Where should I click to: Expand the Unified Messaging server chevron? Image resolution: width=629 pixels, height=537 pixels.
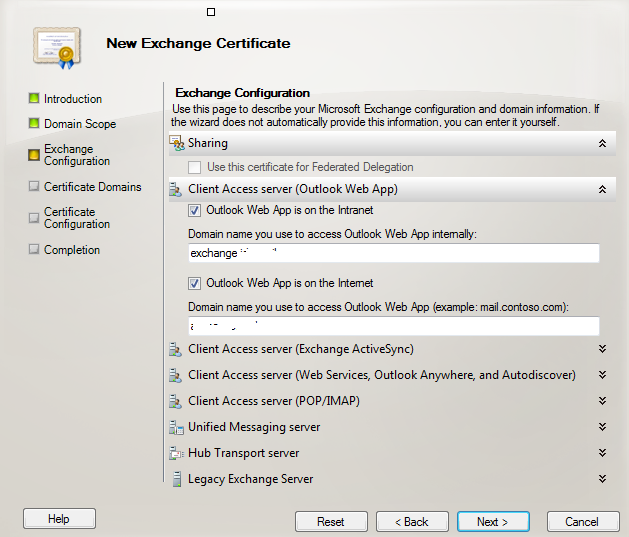(602, 427)
